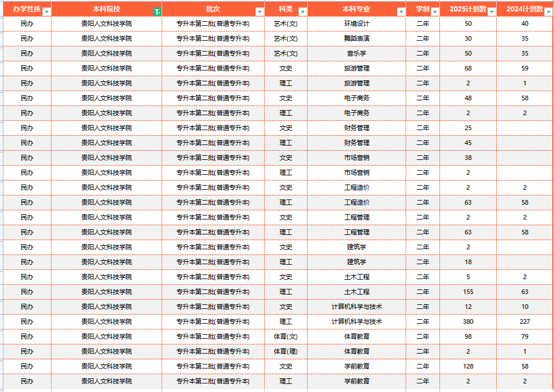The image size is (554, 392).
Task: Select 土木工程 cell in the 理工 row
Action: point(356,292)
